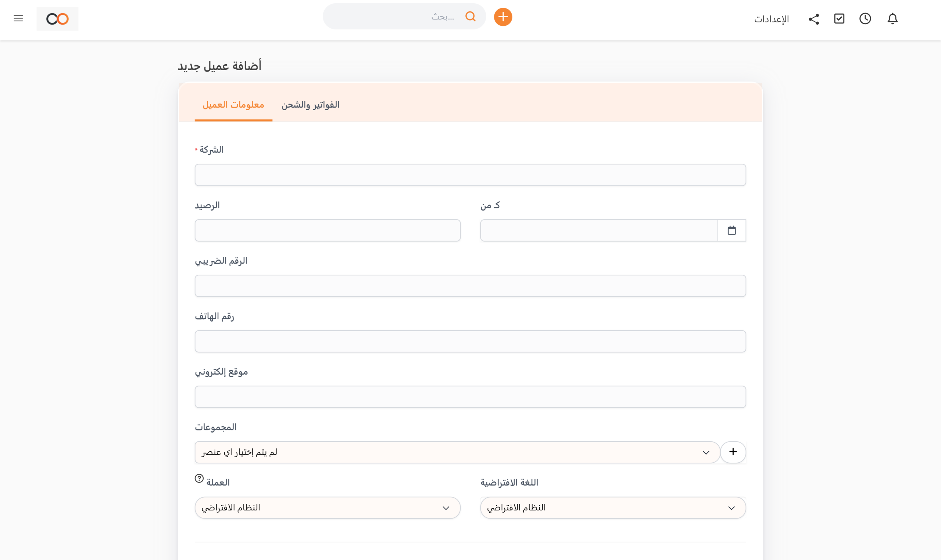Expand the اللغة الافتراضية language dropdown

[613, 508]
